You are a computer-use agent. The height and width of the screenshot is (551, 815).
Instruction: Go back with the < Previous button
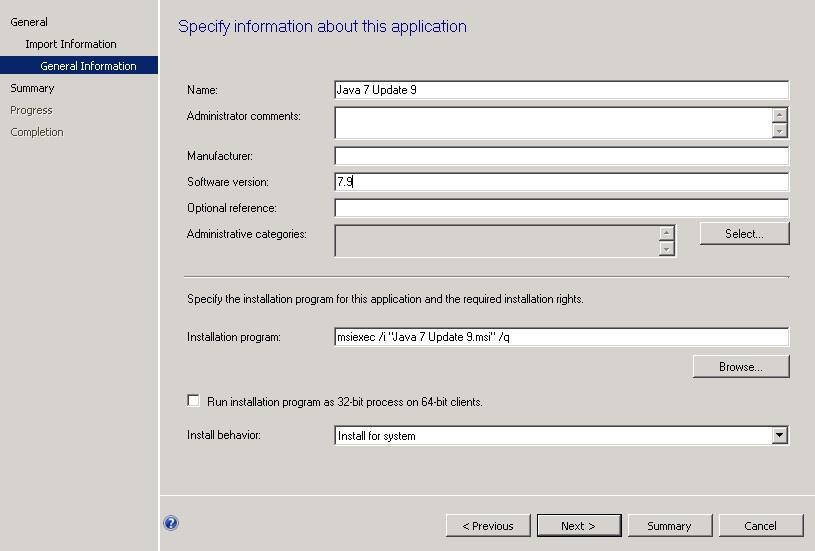pos(488,526)
